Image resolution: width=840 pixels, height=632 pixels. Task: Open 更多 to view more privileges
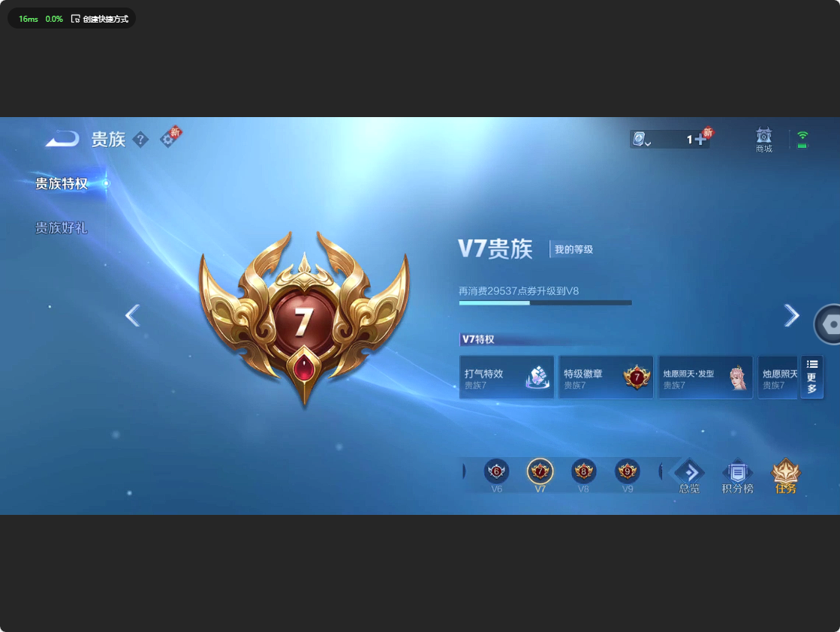tap(811, 378)
